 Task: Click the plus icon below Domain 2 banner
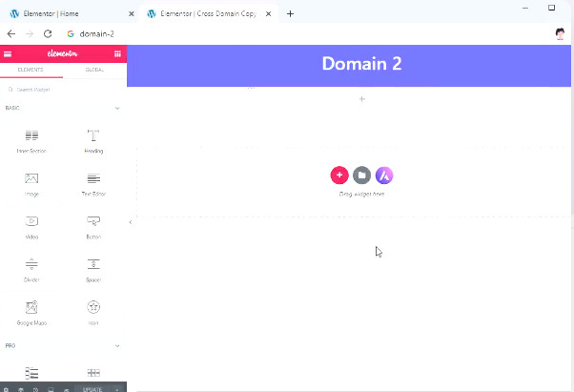(x=362, y=99)
